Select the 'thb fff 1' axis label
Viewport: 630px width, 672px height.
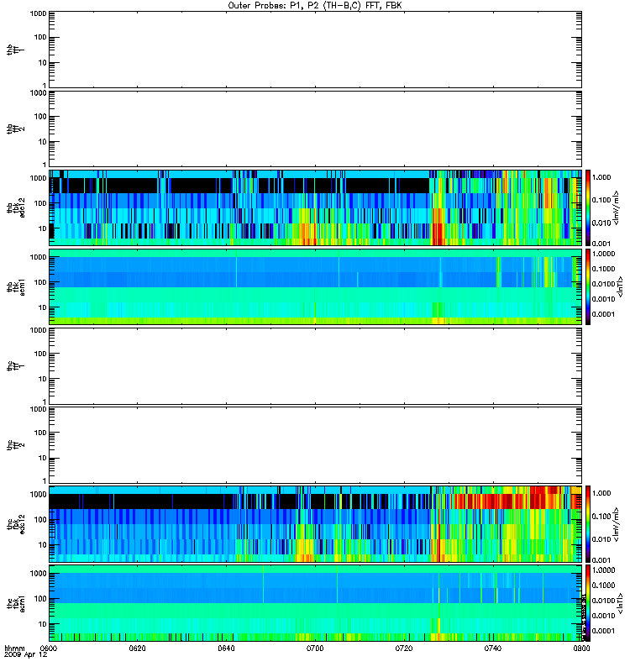(15, 50)
